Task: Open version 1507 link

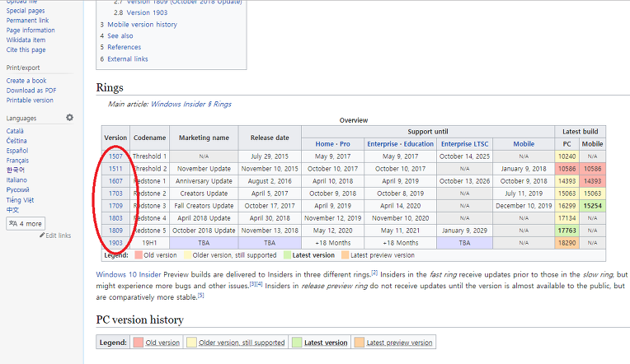Action: (x=115, y=156)
